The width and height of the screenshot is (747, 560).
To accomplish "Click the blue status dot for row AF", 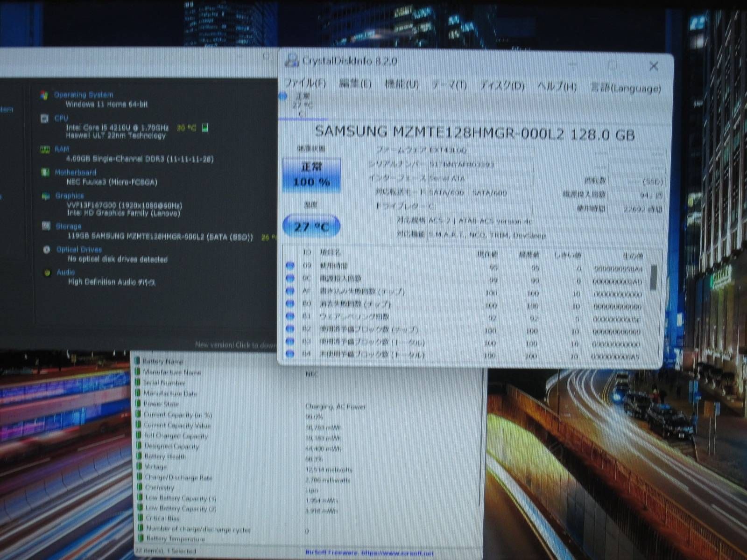I will [x=290, y=291].
